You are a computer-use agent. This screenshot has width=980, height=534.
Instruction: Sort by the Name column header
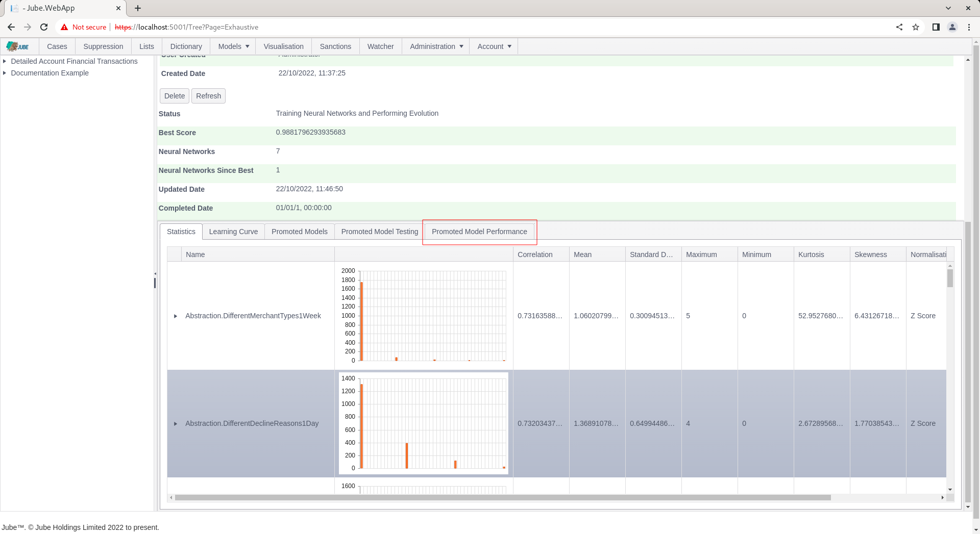pyautogui.click(x=258, y=255)
